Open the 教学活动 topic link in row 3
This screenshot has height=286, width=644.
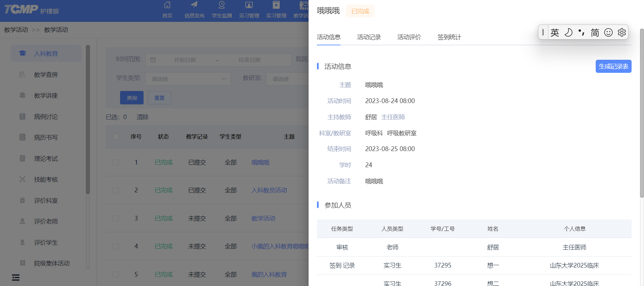pyautogui.click(x=263, y=218)
